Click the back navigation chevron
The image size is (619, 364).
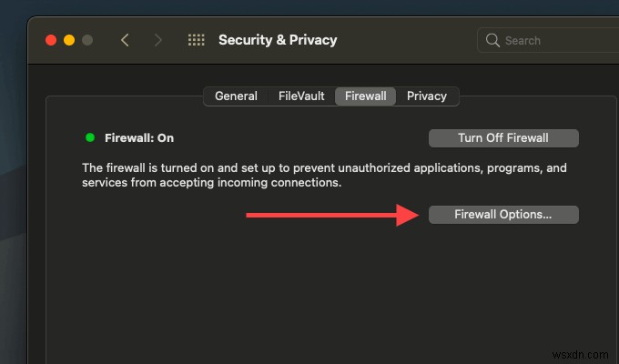125,40
